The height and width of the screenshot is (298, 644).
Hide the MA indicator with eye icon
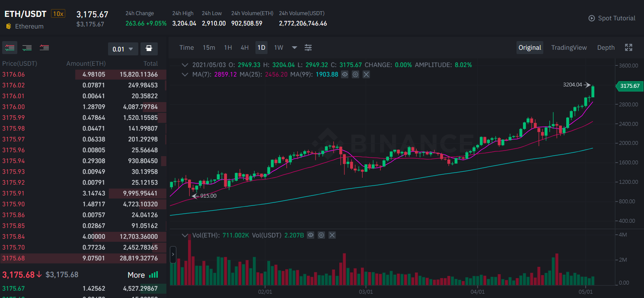(x=344, y=74)
